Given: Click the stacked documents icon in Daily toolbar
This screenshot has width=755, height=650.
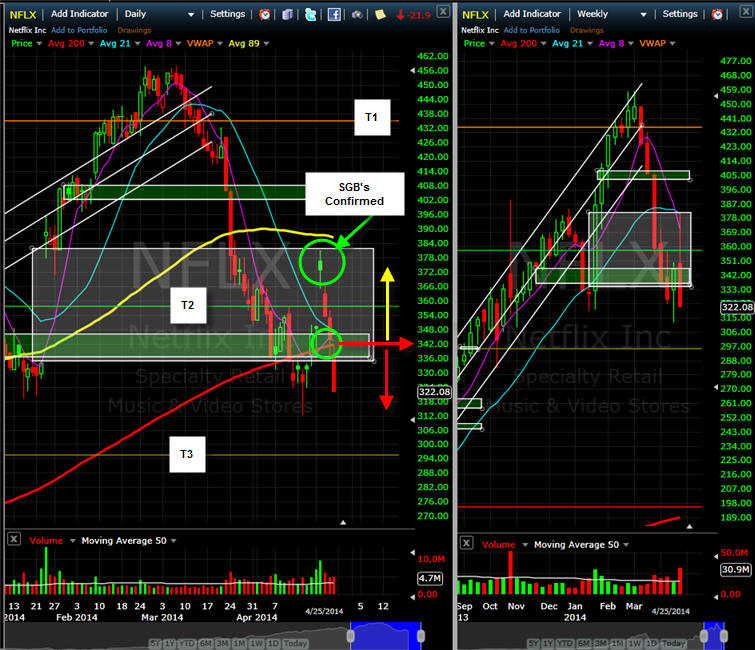Looking at the screenshot, I should coord(287,14).
